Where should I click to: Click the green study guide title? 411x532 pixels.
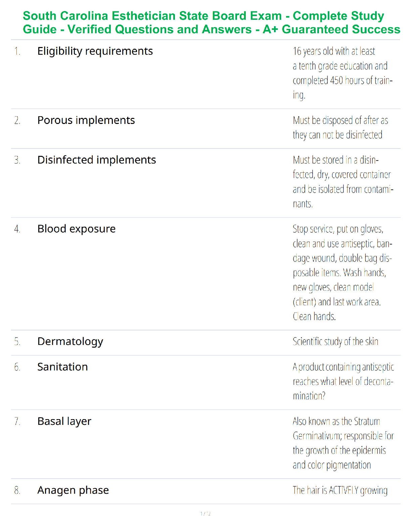click(212, 23)
